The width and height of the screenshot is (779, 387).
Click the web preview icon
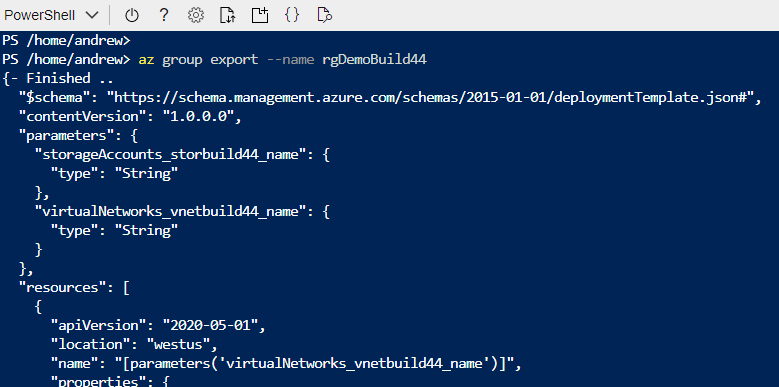324,15
